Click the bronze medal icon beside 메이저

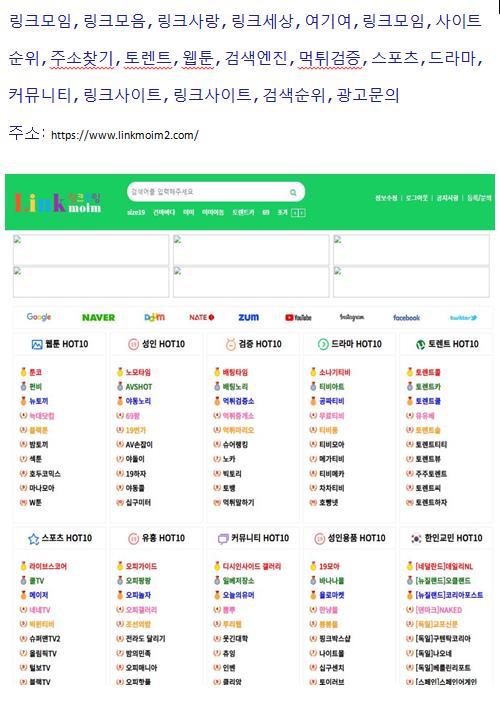23,595
